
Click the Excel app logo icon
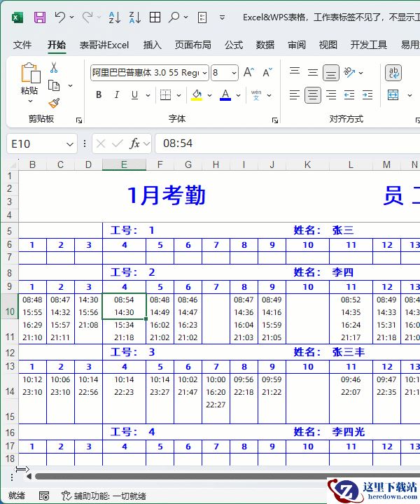coord(17,17)
